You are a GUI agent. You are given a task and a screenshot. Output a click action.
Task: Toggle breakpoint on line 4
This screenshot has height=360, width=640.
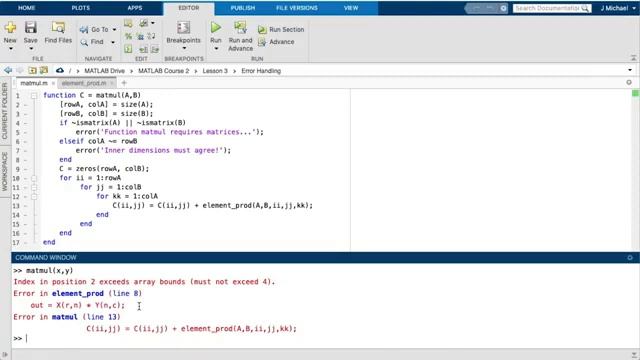pos(26,123)
